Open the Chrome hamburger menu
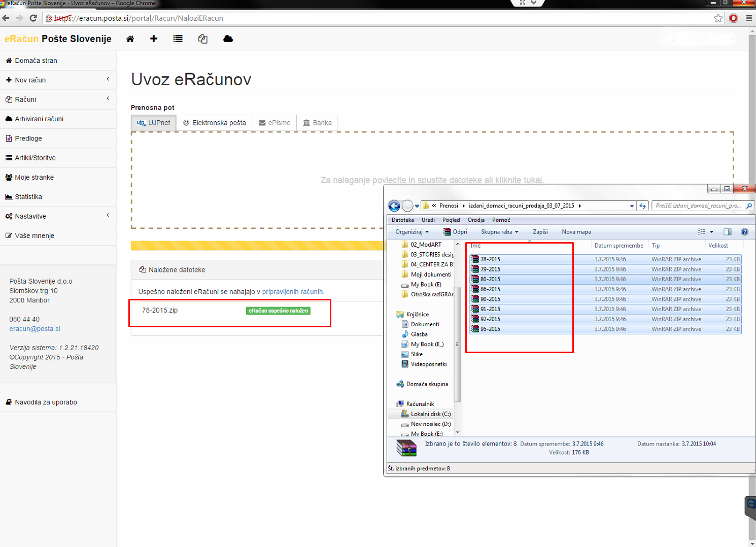The width and height of the screenshot is (756, 547). pos(749,18)
